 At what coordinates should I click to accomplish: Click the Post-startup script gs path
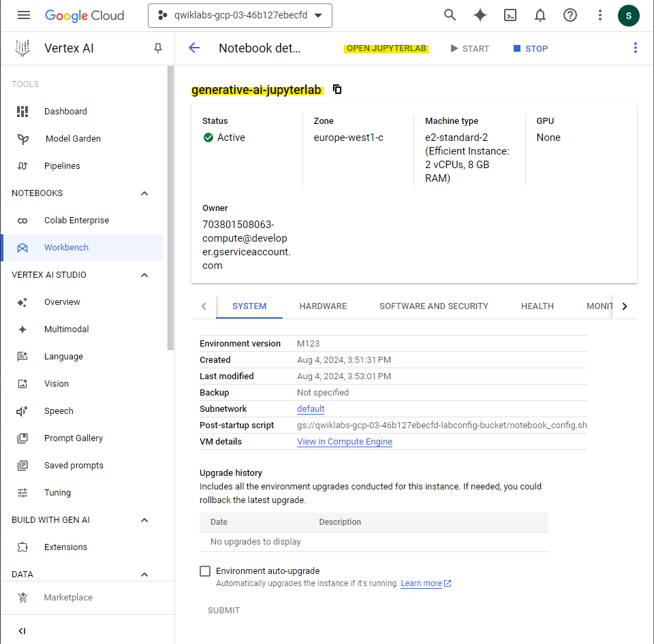pyautogui.click(x=441, y=425)
